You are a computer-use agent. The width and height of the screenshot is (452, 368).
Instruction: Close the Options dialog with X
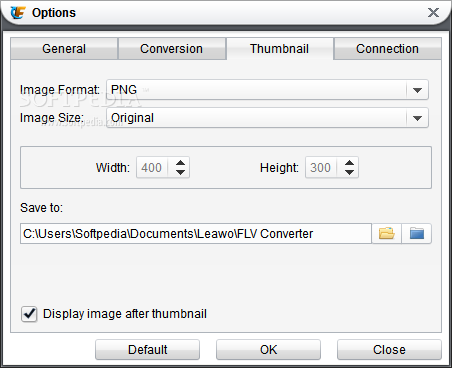433,13
